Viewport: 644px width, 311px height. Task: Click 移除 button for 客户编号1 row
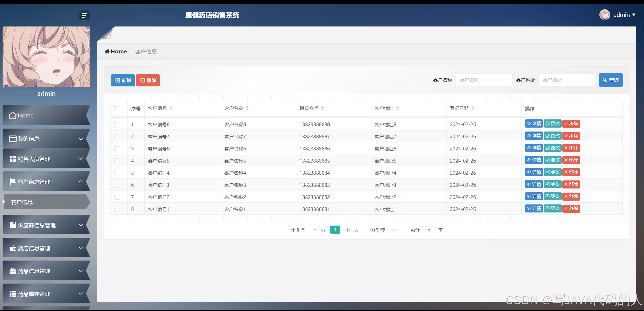click(x=571, y=209)
